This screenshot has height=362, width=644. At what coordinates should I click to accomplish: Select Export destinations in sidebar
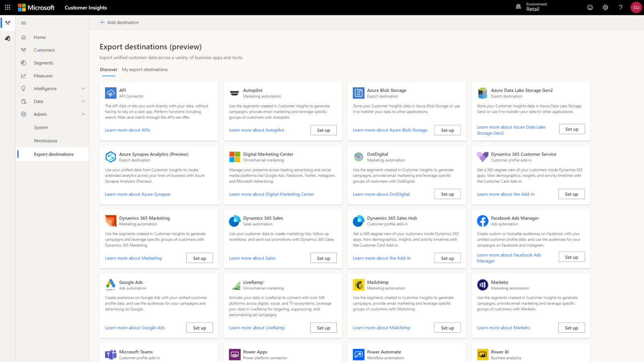(x=52, y=154)
